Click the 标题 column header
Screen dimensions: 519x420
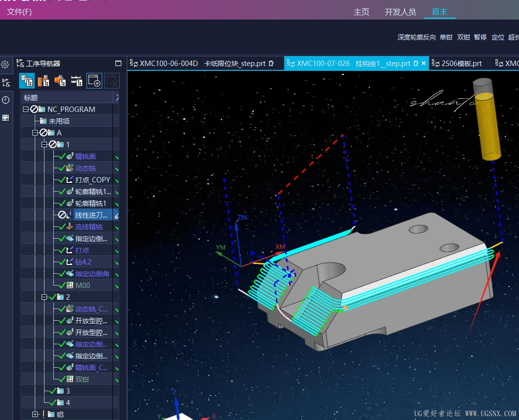click(67, 98)
